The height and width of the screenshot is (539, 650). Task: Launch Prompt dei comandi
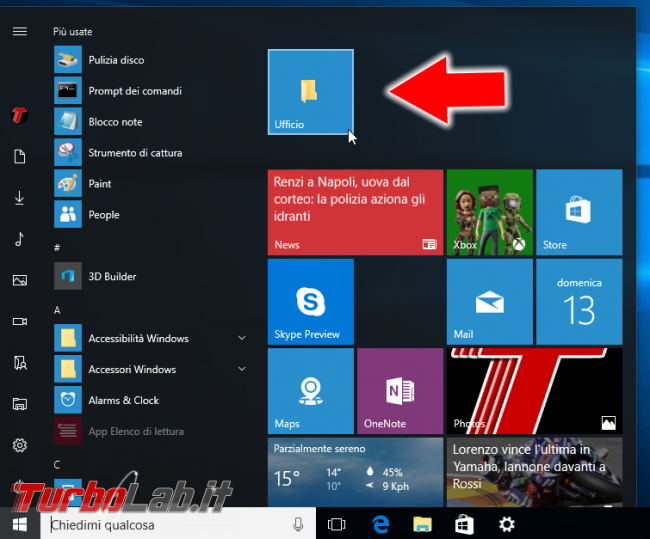click(151, 91)
